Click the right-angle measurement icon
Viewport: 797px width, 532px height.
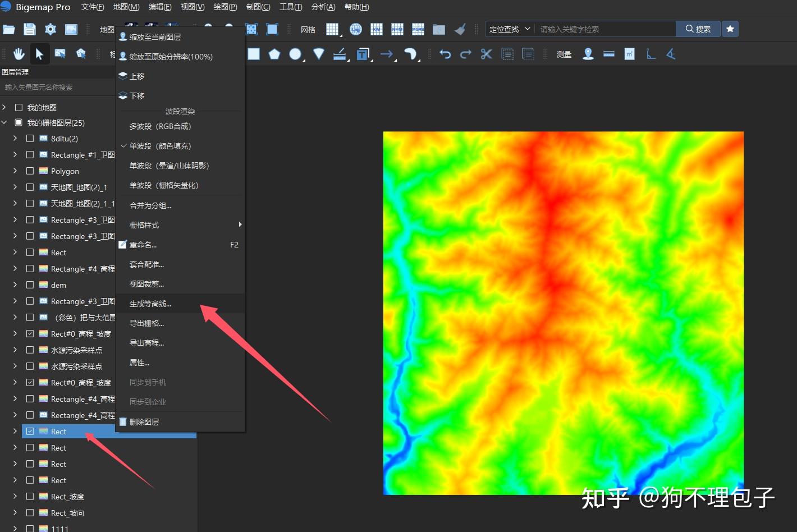[651, 54]
